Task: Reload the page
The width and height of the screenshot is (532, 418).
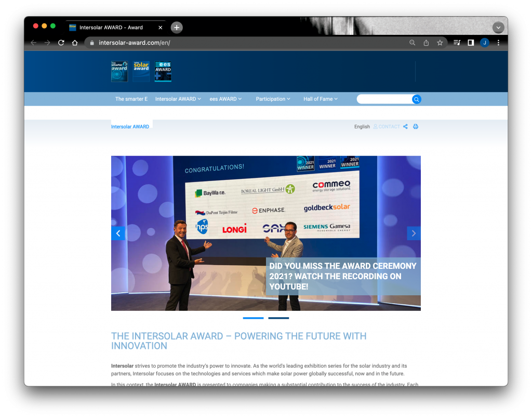Action: (x=61, y=43)
